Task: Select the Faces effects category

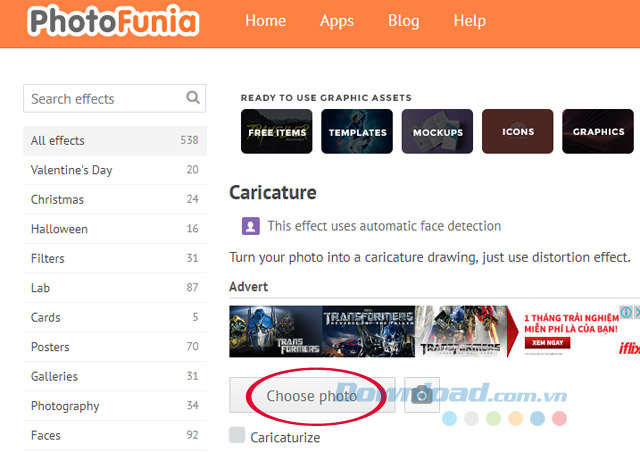Action: tap(46, 435)
